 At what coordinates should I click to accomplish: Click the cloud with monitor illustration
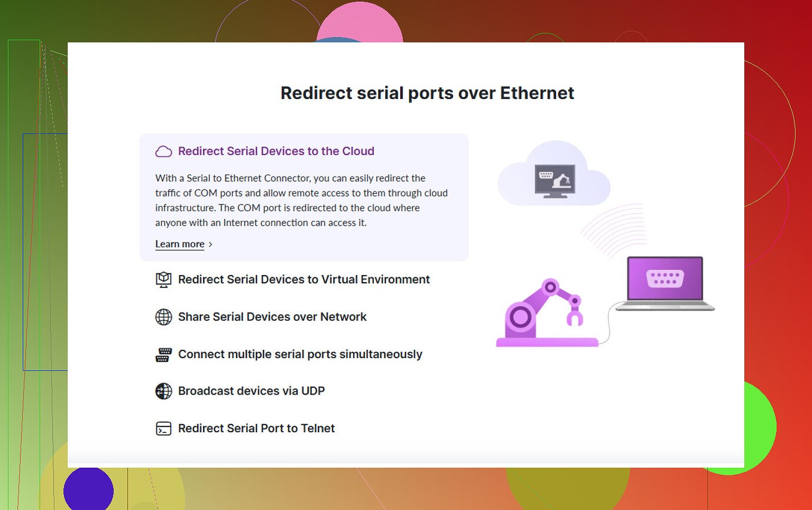[x=554, y=174]
